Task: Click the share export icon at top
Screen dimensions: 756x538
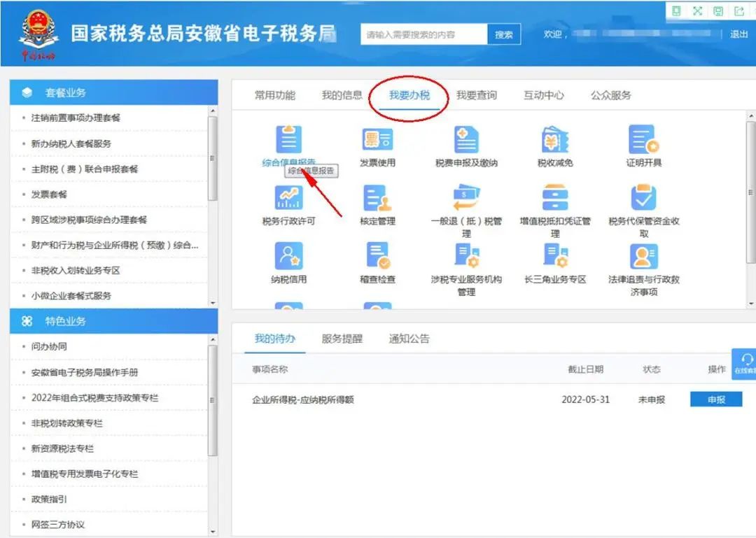Action: pyautogui.click(x=738, y=11)
